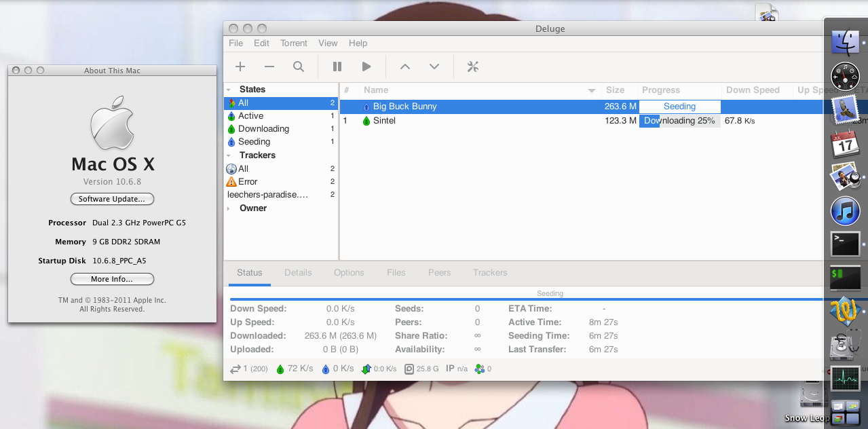868x429 pixels.
Task: Sort torrents by Size column
Action: click(x=619, y=90)
